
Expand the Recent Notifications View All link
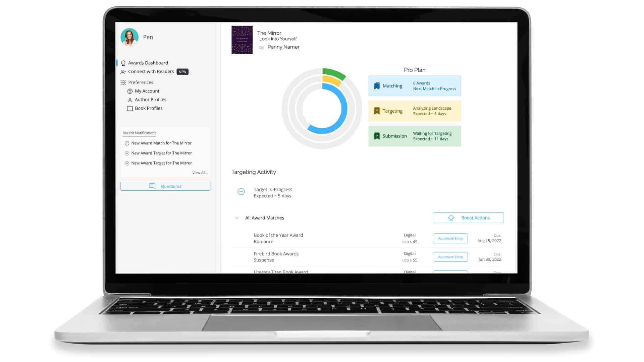(200, 172)
